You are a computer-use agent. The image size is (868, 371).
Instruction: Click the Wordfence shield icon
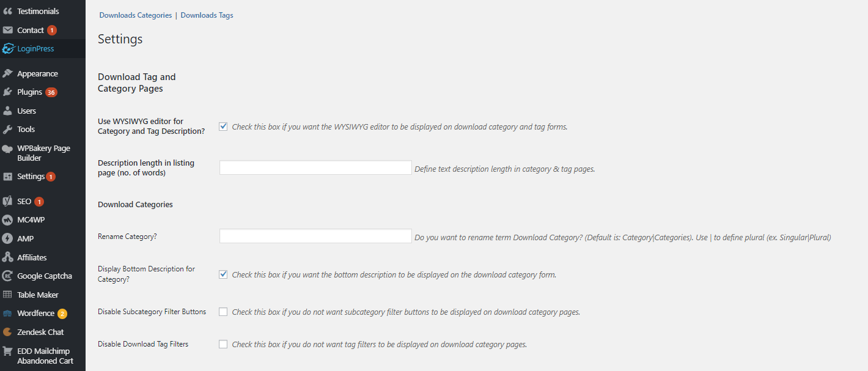click(7, 314)
